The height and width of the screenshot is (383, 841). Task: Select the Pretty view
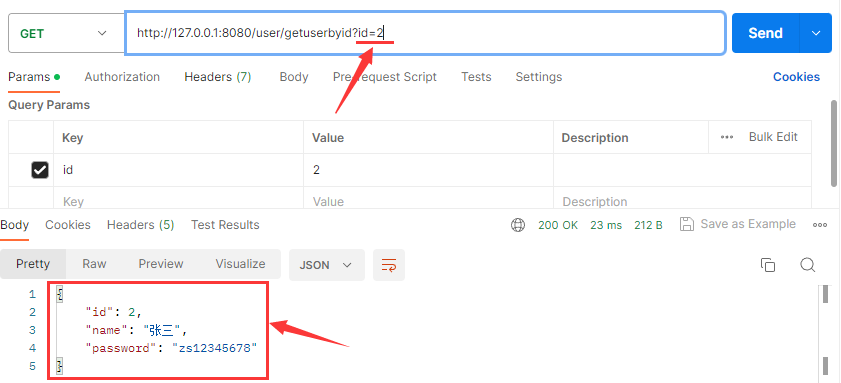point(33,264)
